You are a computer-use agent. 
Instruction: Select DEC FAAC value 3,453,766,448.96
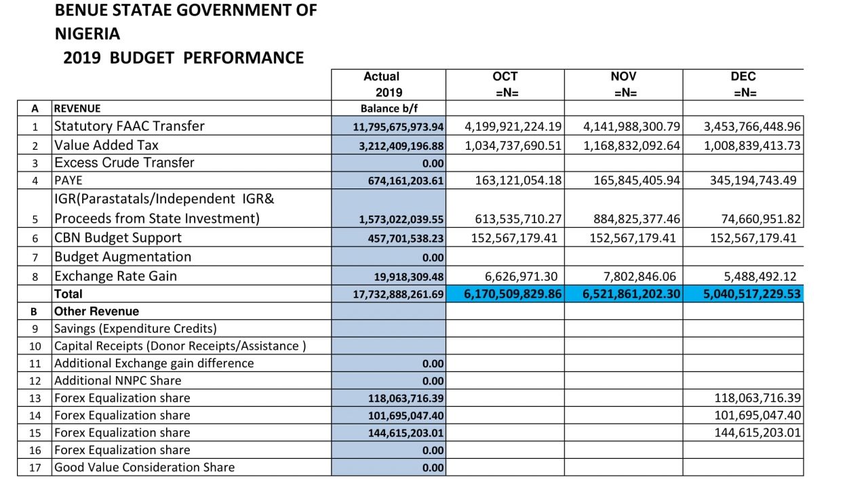pyautogui.click(x=752, y=126)
